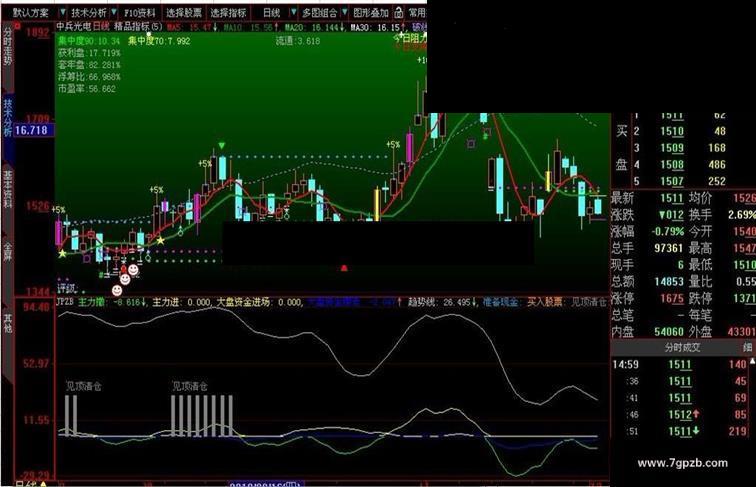
Task: Click the 集中度90 value label
Action: (89, 41)
